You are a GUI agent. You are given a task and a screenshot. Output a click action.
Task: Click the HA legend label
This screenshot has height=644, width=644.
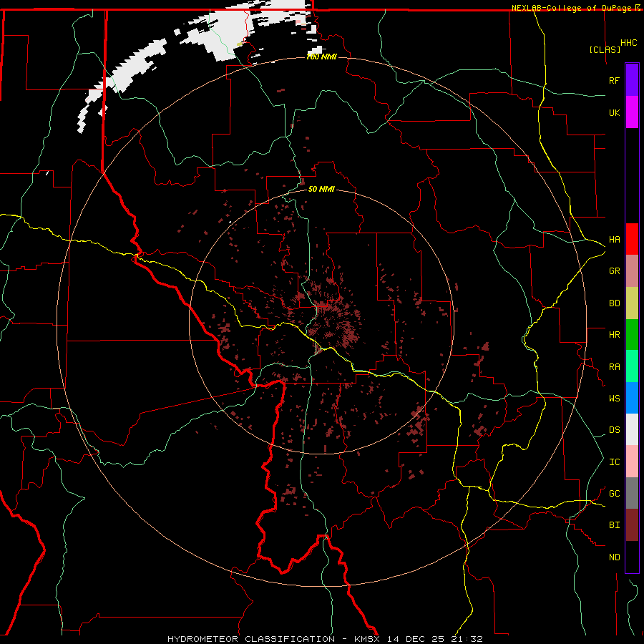(x=615, y=240)
